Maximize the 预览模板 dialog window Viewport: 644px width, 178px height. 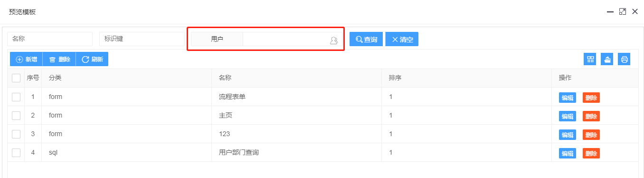pos(623,11)
